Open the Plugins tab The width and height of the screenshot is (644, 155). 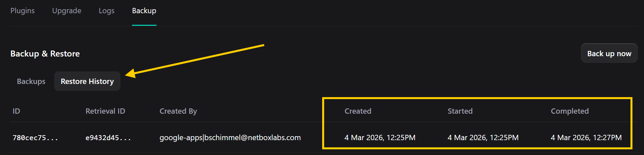22,11
